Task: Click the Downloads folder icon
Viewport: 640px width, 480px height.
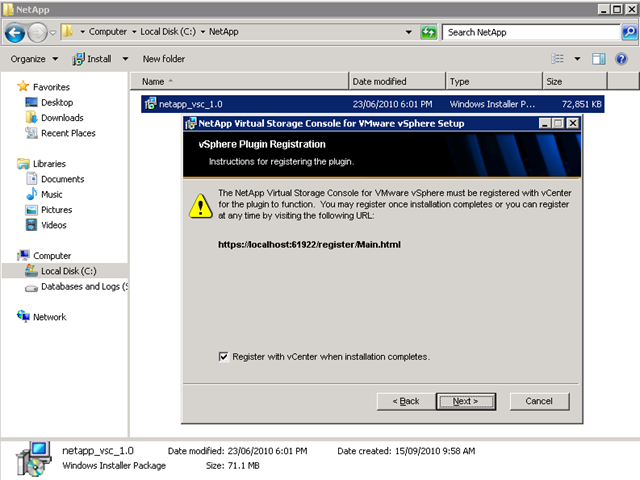Action: coord(31,117)
